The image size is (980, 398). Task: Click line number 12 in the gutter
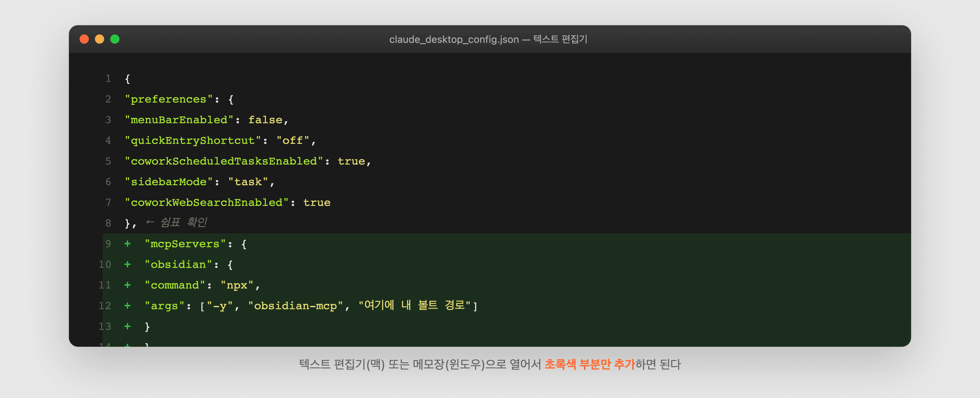pyautogui.click(x=105, y=306)
